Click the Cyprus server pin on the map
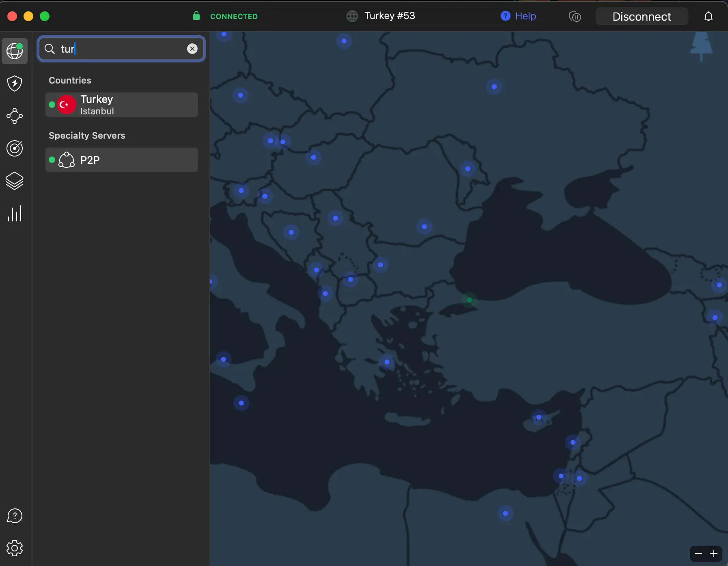The width and height of the screenshot is (728, 566). pos(539,417)
